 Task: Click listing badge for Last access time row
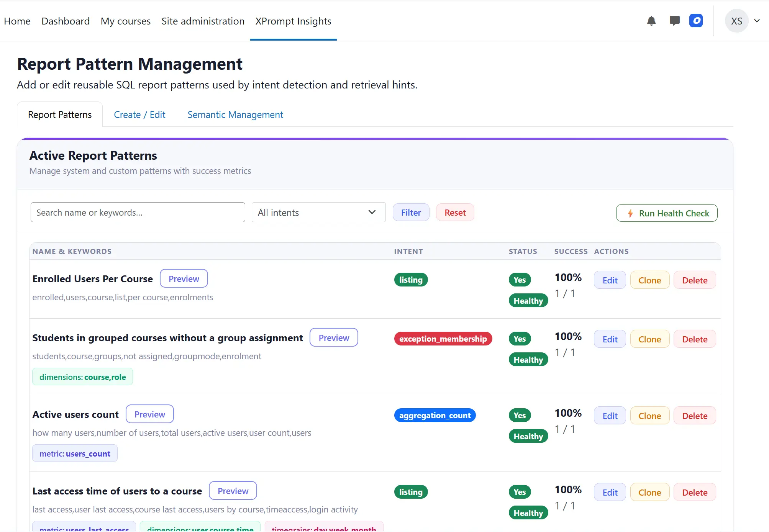[x=411, y=492]
